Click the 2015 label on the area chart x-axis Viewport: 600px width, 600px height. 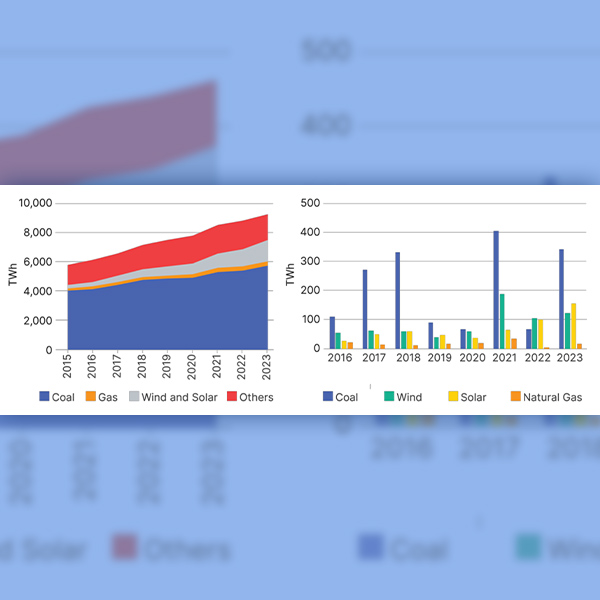pyautogui.click(x=68, y=366)
